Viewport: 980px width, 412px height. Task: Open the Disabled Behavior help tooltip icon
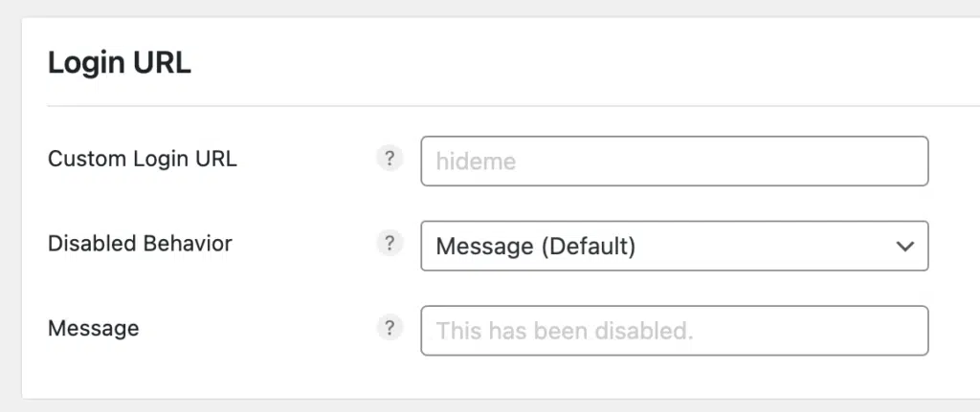(x=389, y=244)
